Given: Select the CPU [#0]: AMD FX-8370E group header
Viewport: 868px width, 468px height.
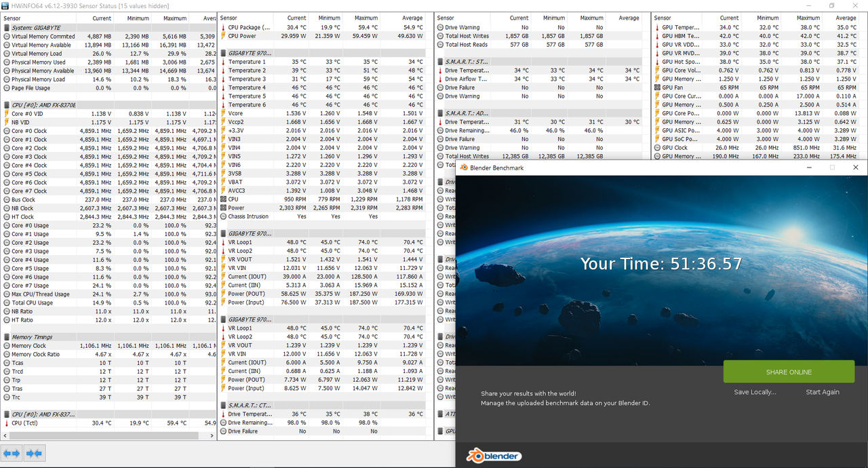Looking at the screenshot, I should pos(108,105).
